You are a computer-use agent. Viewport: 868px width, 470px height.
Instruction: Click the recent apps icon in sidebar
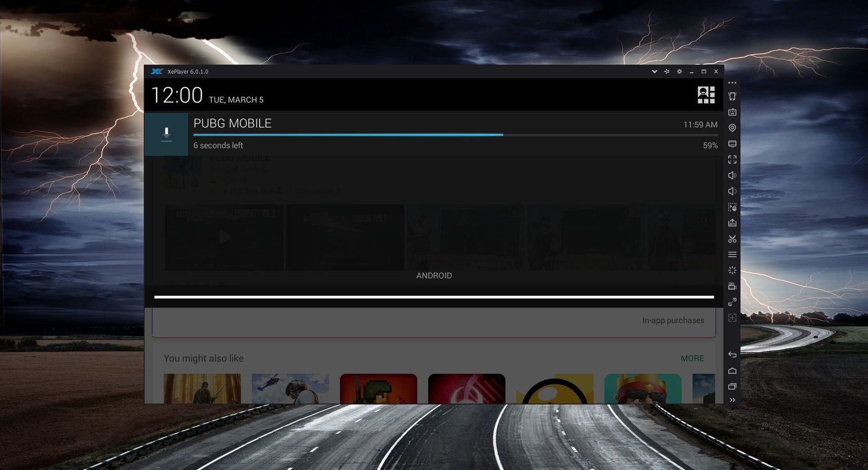tap(732, 386)
